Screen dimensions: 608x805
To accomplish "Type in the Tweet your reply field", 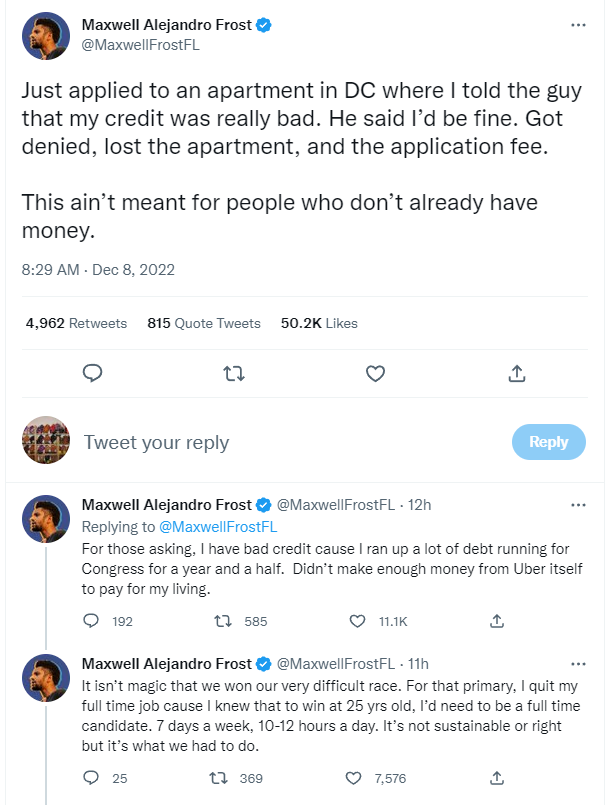I will coord(280,442).
